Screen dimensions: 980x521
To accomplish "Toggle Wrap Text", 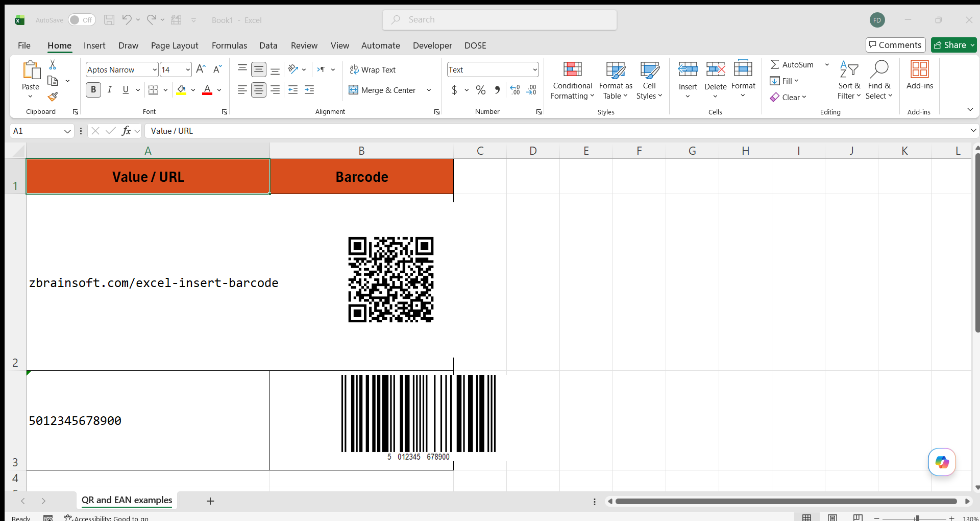I will tap(373, 69).
